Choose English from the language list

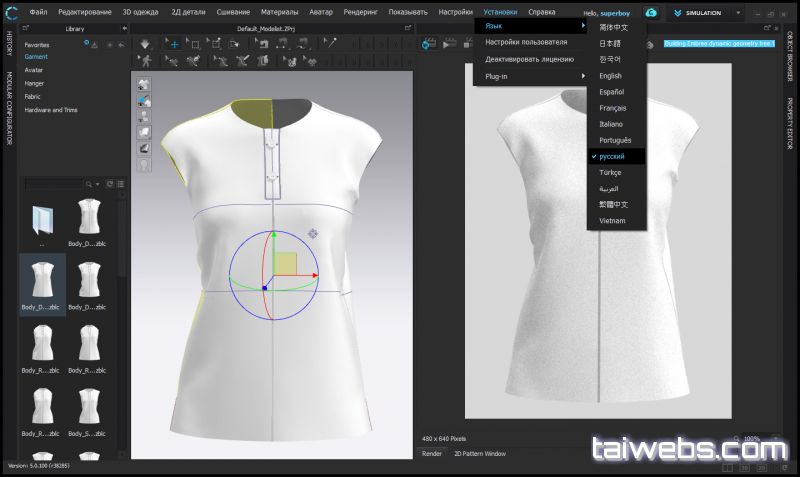[x=610, y=76]
